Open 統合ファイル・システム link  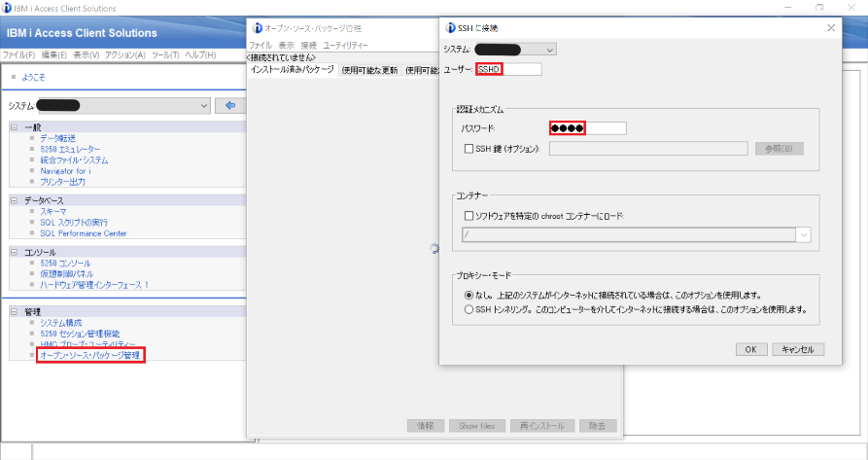click(x=74, y=159)
